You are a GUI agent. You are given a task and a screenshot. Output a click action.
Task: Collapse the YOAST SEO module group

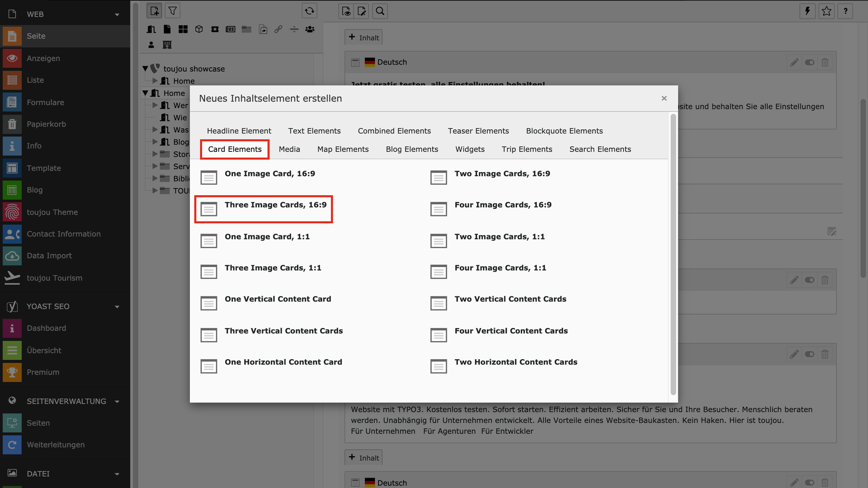click(117, 307)
